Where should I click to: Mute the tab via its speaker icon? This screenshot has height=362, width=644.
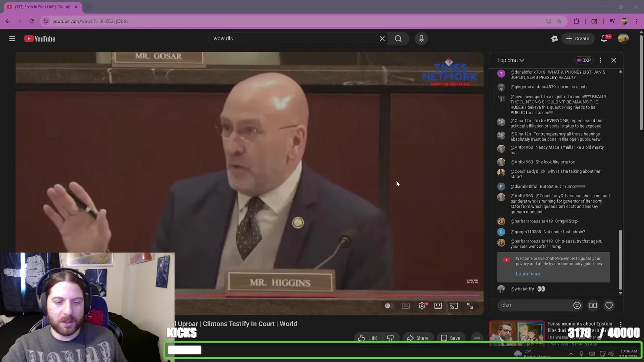coord(68,7)
